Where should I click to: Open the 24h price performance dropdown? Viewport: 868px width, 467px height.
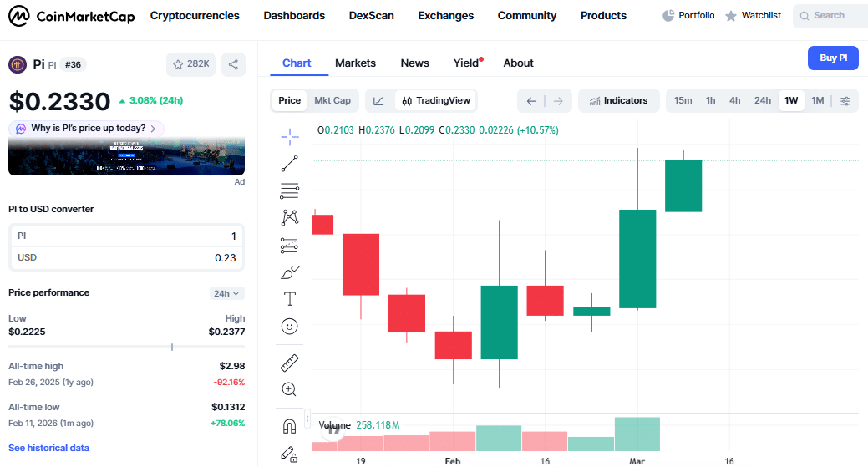[226, 294]
